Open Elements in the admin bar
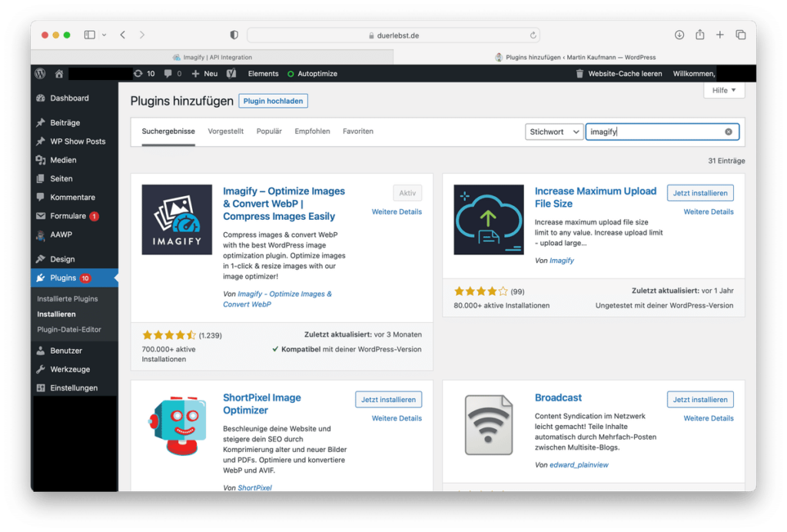This screenshot has width=787, height=532. [x=263, y=73]
